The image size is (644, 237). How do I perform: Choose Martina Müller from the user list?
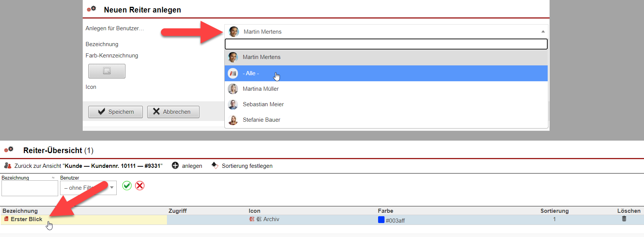261,89
